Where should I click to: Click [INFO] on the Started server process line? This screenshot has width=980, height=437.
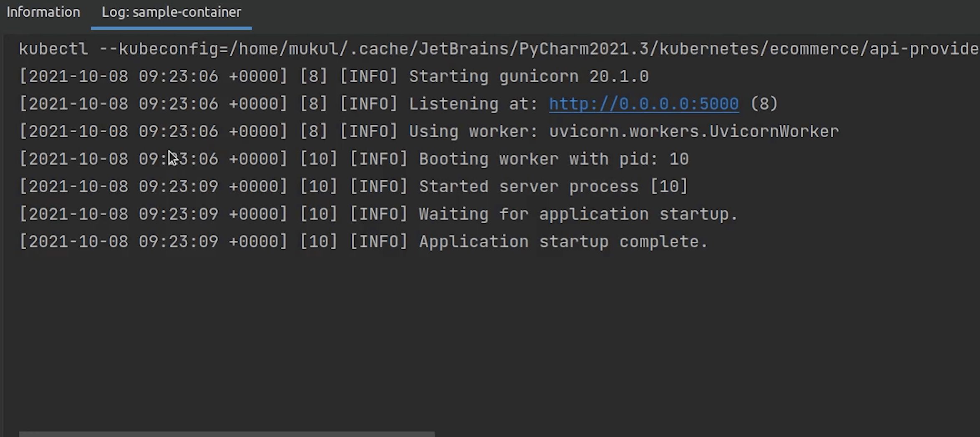(x=378, y=187)
